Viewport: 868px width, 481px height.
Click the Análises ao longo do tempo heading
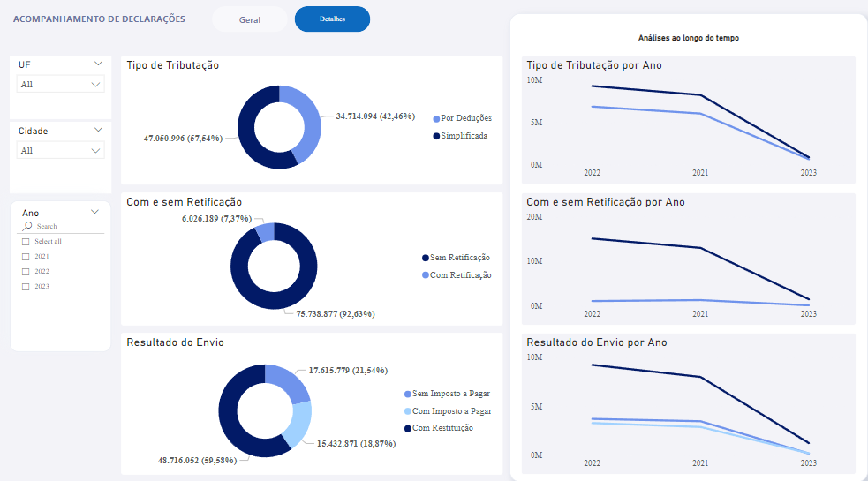(x=689, y=38)
